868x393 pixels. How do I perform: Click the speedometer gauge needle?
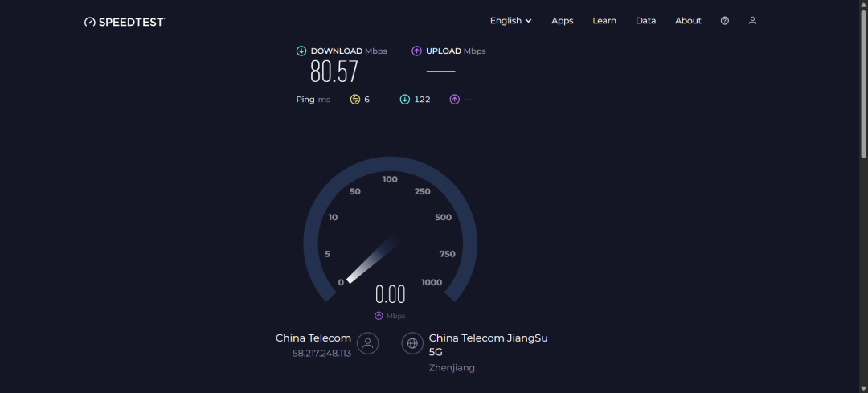tap(373, 259)
